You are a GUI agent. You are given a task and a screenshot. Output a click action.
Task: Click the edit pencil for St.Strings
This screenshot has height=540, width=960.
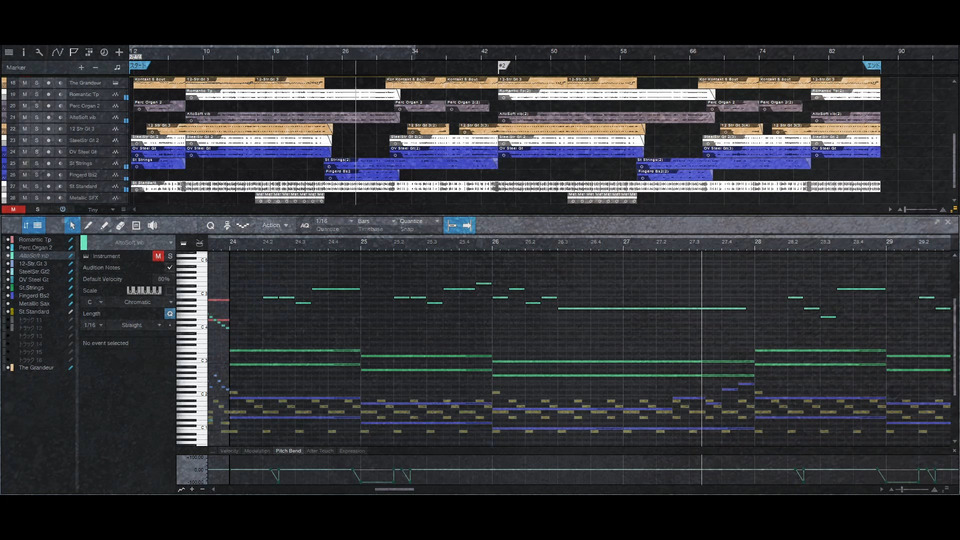click(x=71, y=287)
